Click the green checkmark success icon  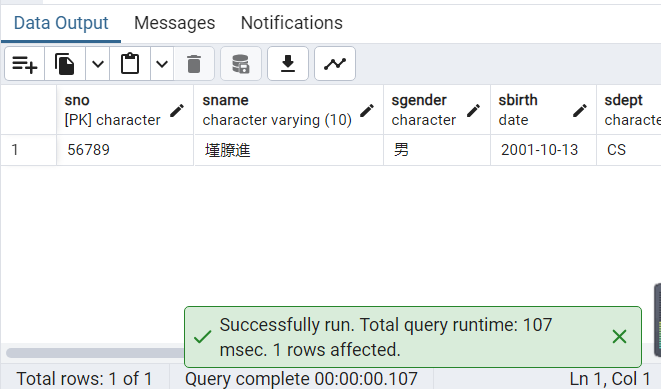(x=203, y=337)
